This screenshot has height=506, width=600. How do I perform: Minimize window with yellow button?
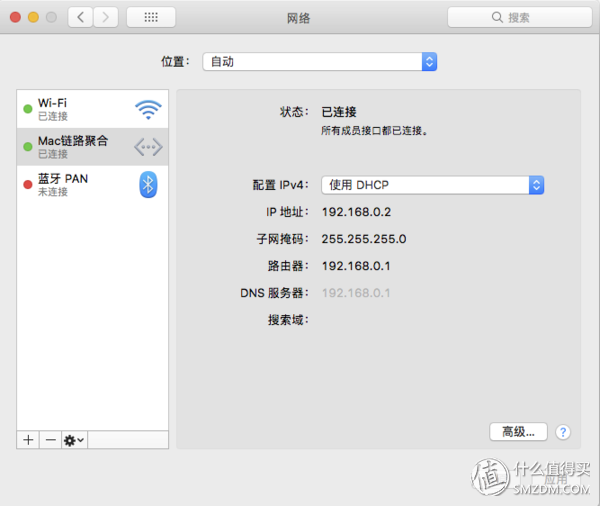[33, 17]
